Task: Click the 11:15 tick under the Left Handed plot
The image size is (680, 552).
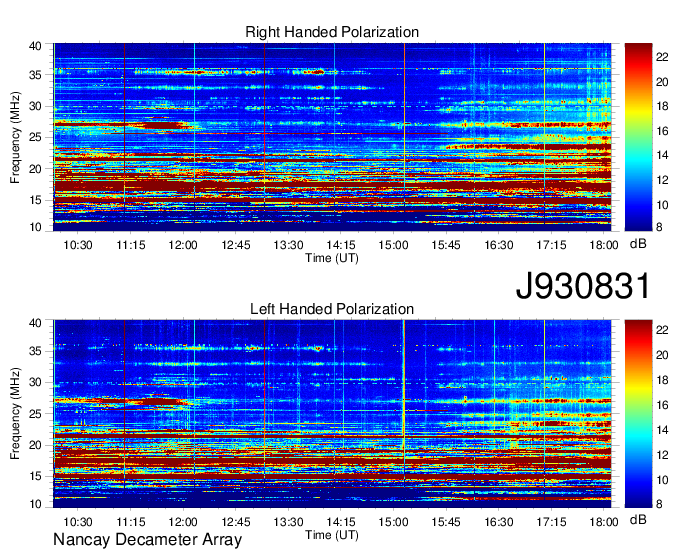Action: (x=131, y=522)
